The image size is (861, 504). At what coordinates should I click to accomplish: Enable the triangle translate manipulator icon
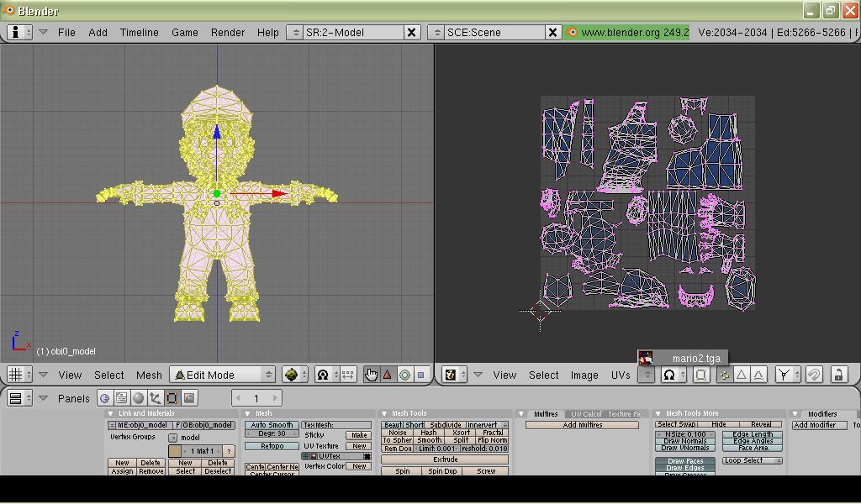[388, 375]
